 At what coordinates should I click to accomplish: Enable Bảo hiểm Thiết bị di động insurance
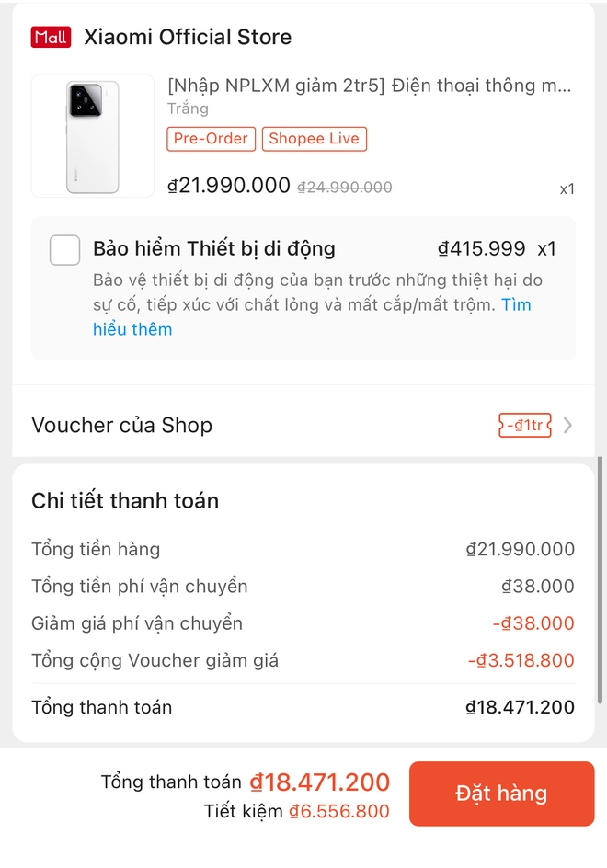pyautogui.click(x=64, y=249)
